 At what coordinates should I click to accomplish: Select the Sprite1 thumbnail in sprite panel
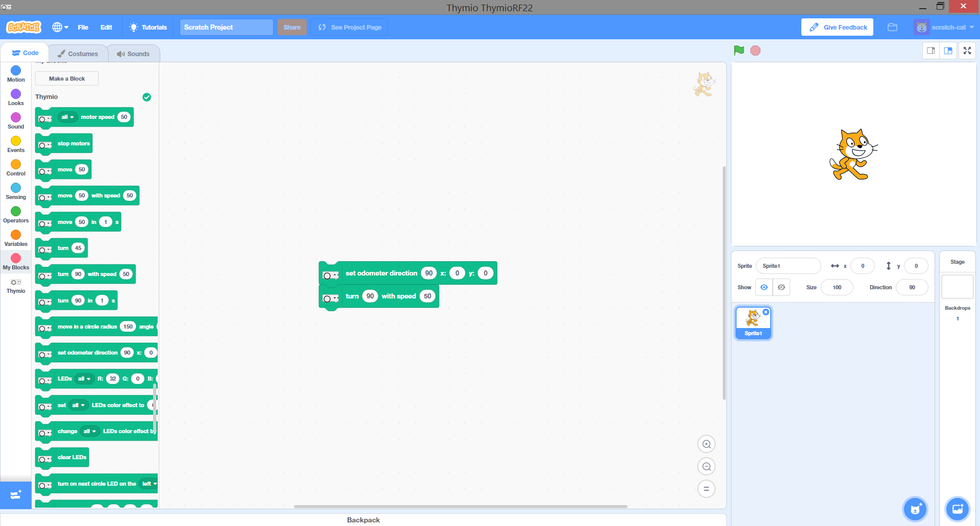click(753, 322)
